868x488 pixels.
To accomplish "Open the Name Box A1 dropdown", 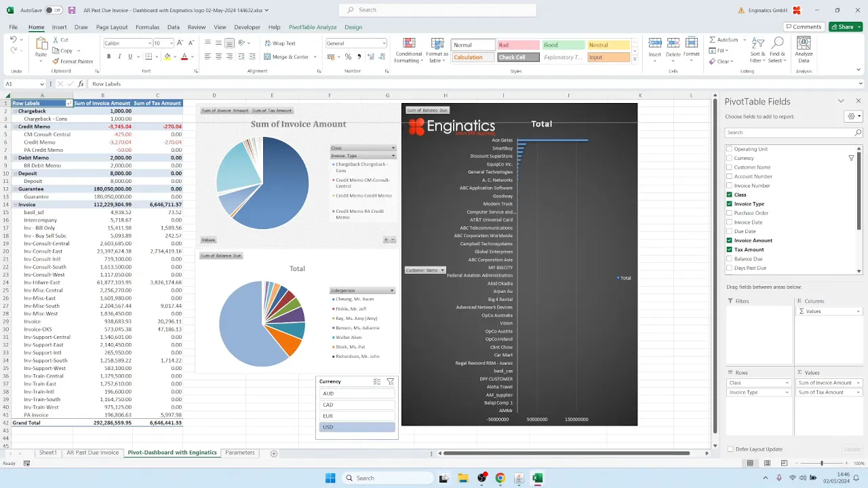I will 41,84.
